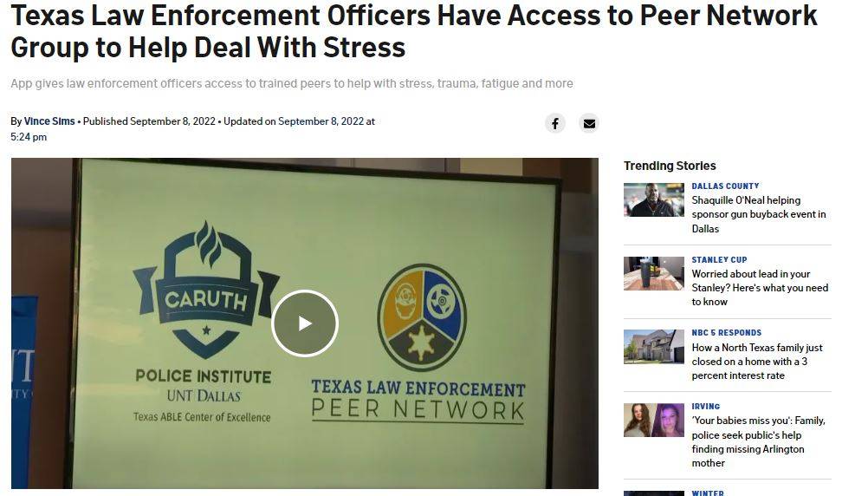Share the article via email icon
The image size is (868, 496).
[x=589, y=123]
